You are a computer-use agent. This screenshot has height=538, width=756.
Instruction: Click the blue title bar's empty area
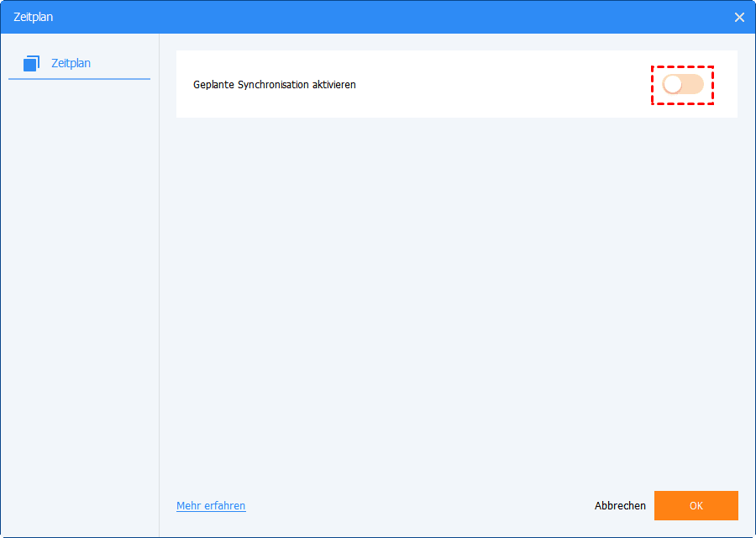tap(378, 17)
